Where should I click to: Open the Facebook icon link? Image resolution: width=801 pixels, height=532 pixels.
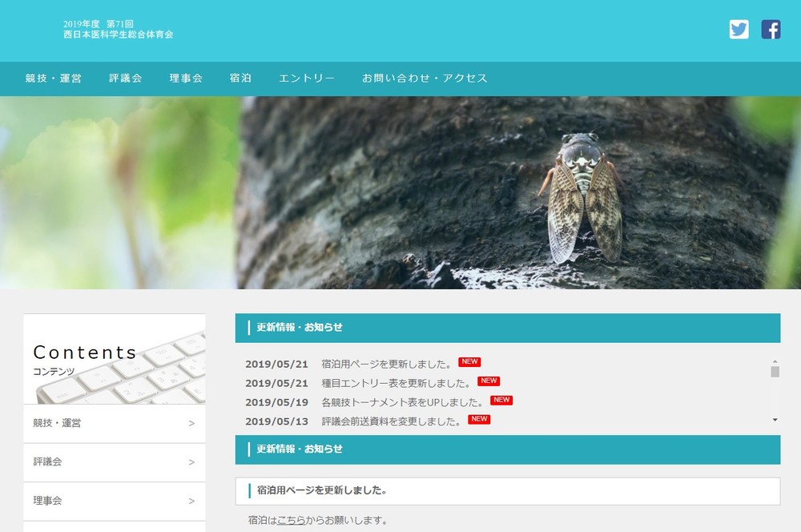(771, 30)
